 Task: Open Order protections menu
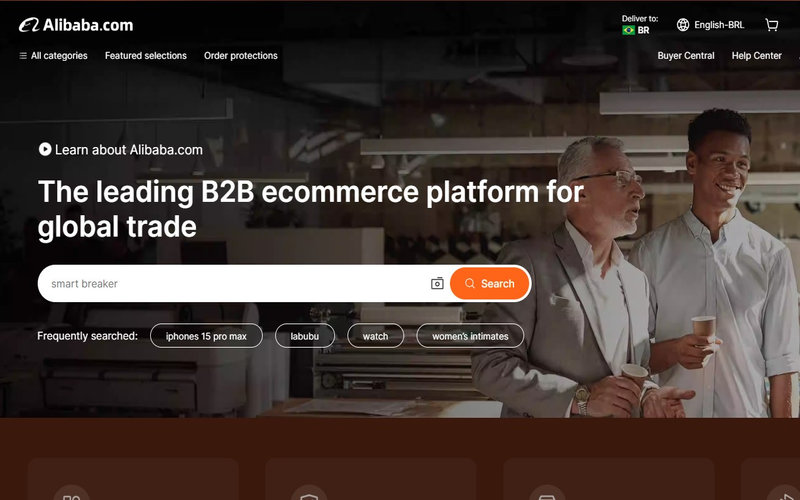point(241,56)
